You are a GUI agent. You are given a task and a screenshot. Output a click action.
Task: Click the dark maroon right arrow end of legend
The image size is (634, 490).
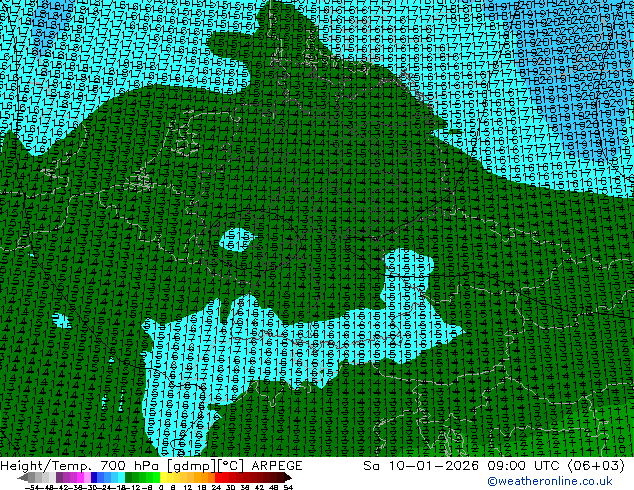tap(288, 477)
